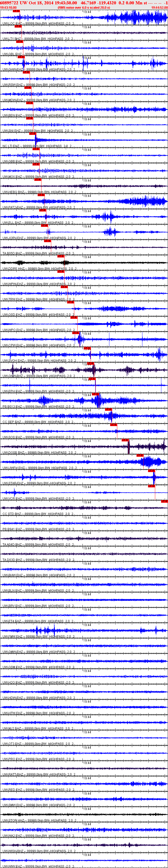Screen dimensions: 168x868
Task: Click the UW STOR HHZ station label
Action: pos(39,821)
